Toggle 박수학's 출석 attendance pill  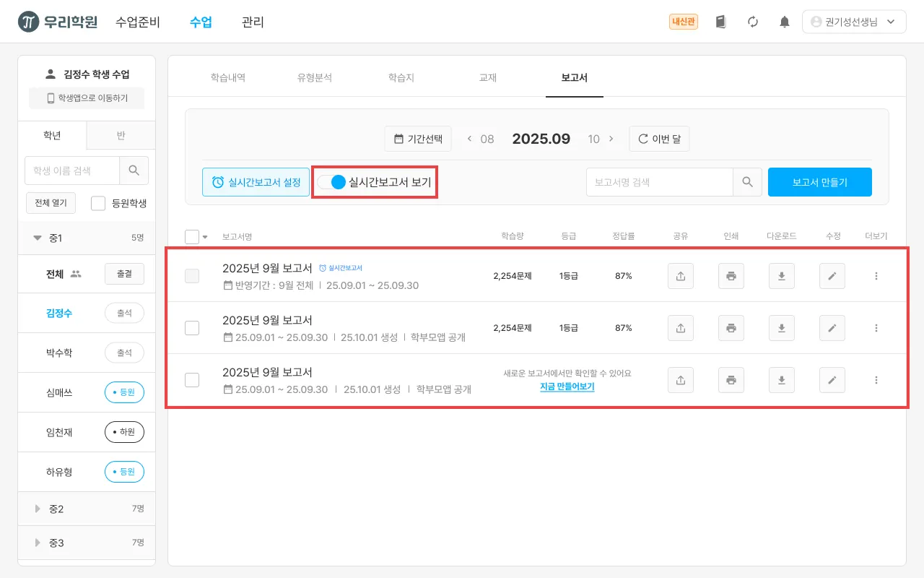coord(124,353)
